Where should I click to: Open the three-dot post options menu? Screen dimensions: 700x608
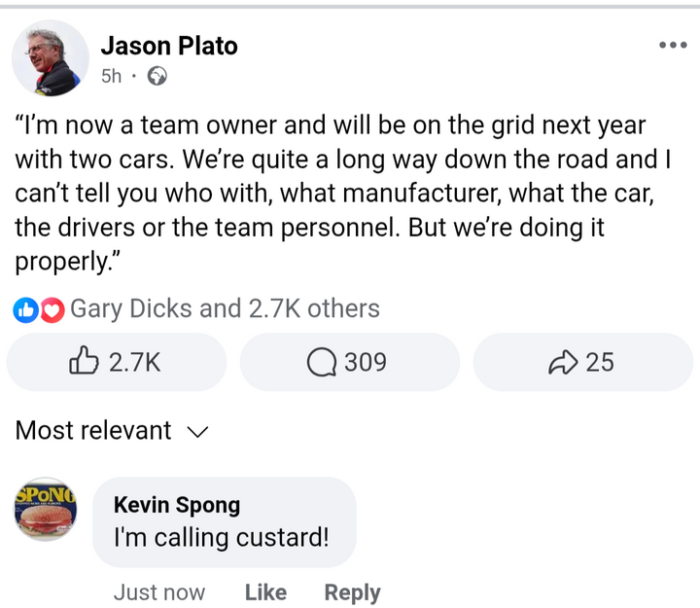pos(672,45)
